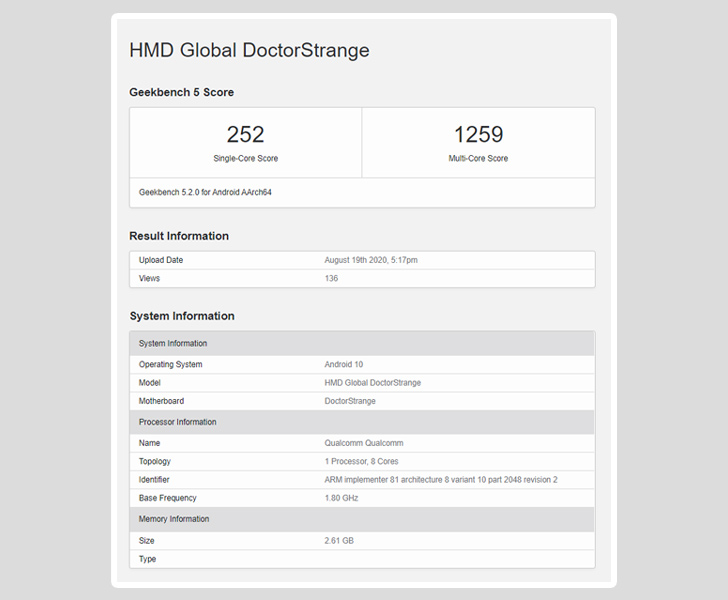The height and width of the screenshot is (600, 728).
Task: Select the Android 10 value
Action: click(x=344, y=365)
